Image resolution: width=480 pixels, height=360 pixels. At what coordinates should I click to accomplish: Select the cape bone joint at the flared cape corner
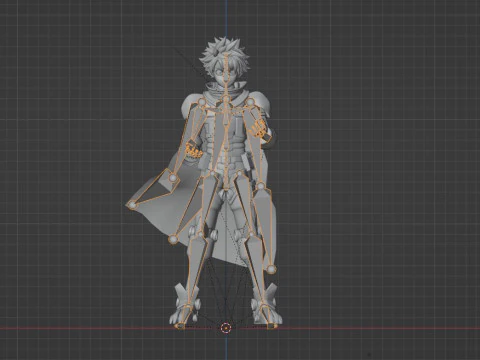point(133,205)
